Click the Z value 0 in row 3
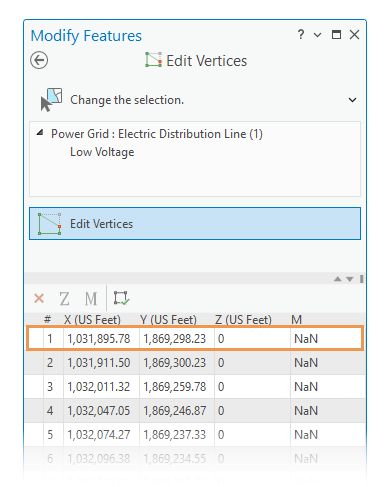 [221, 387]
